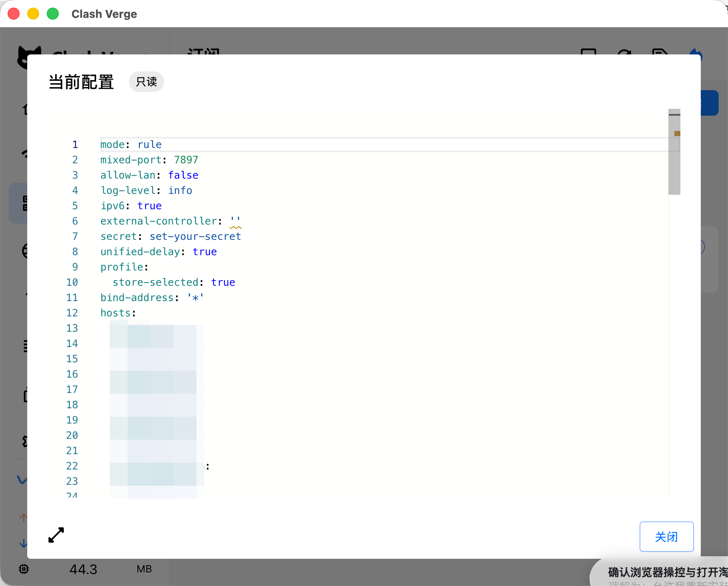Place cursor on 'log-level: info'

click(x=146, y=191)
